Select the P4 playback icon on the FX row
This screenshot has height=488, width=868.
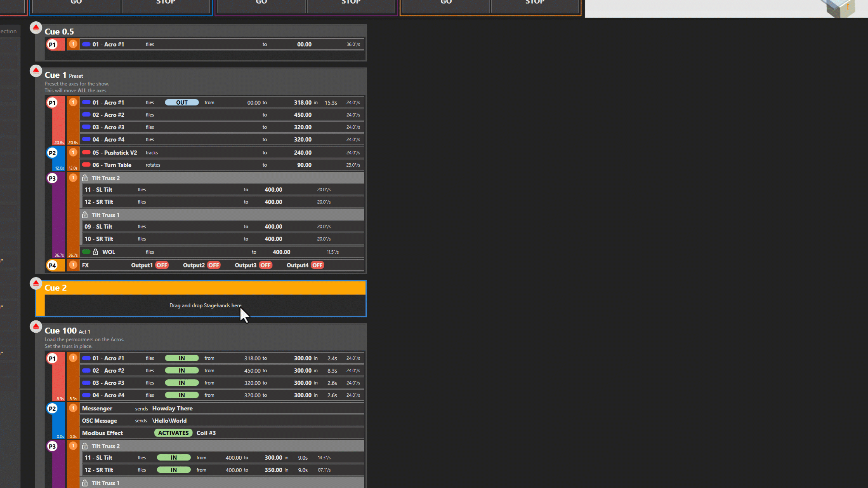point(53,265)
